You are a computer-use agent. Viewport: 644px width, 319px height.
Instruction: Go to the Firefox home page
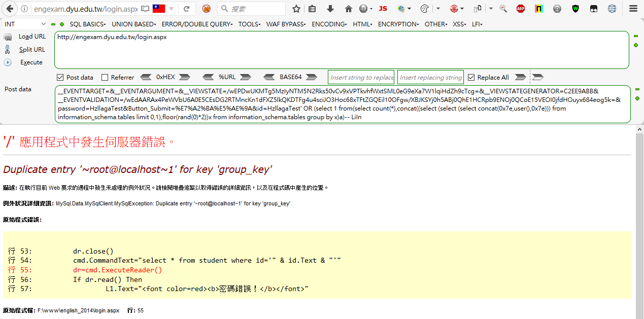(348, 9)
